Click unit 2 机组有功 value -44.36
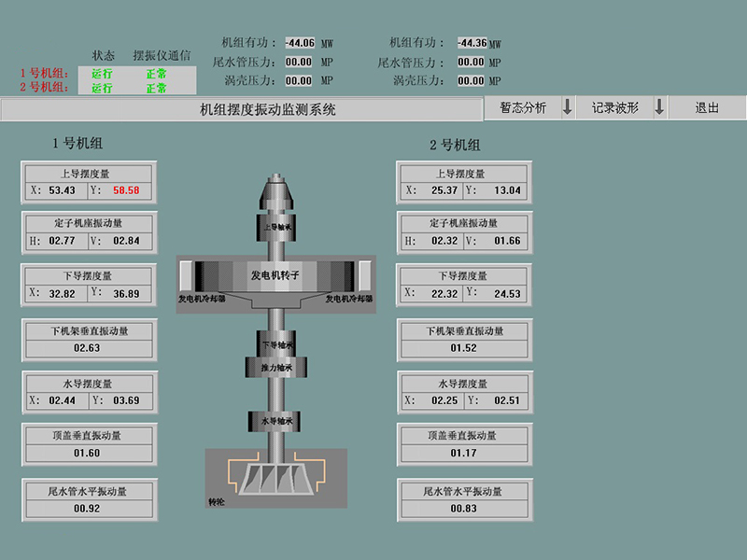This screenshot has width=747, height=560. point(472,43)
